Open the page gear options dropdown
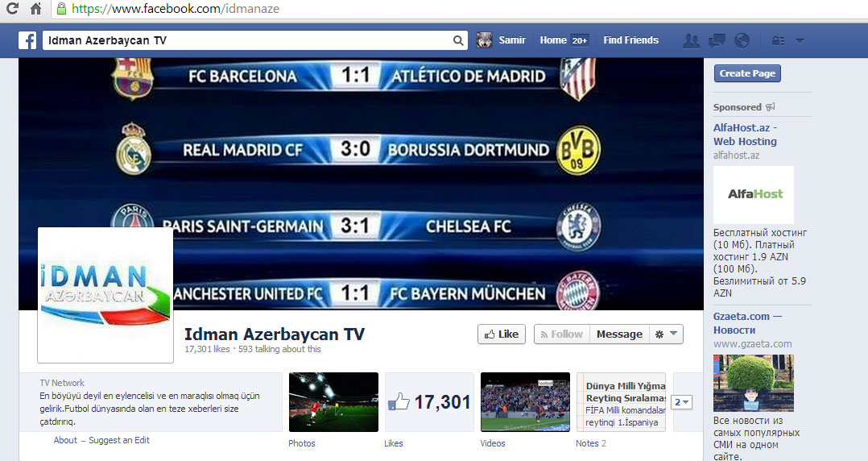 tap(666, 334)
